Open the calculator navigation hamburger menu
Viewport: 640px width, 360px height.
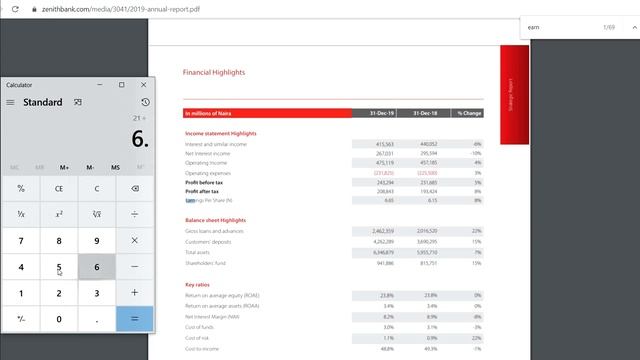point(10,102)
